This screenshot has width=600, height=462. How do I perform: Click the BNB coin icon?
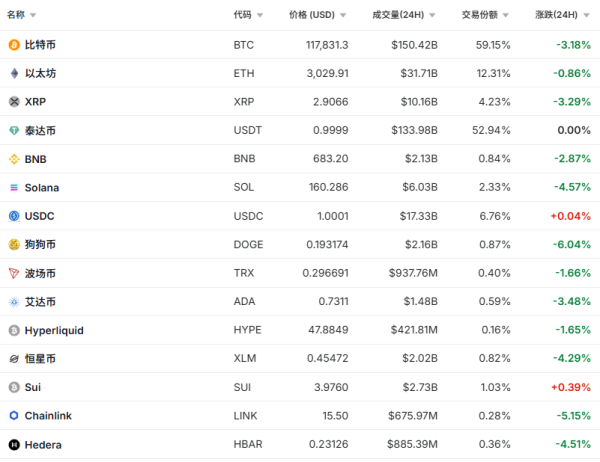[14, 159]
